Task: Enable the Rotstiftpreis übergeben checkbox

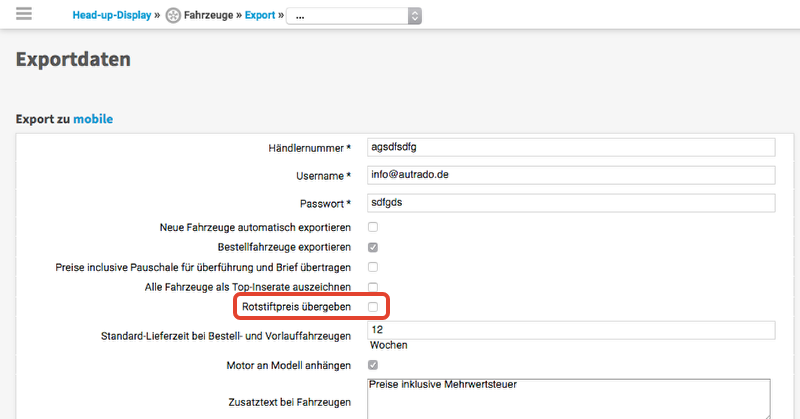Action: click(373, 307)
